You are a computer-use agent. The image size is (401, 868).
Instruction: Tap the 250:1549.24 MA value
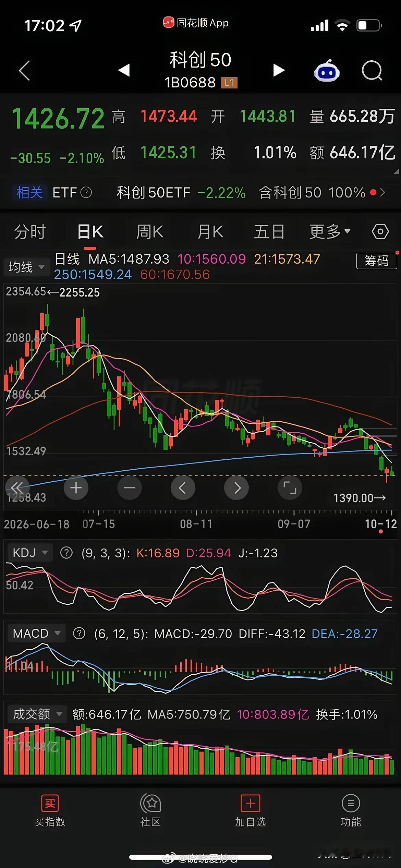pyautogui.click(x=93, y=274)
